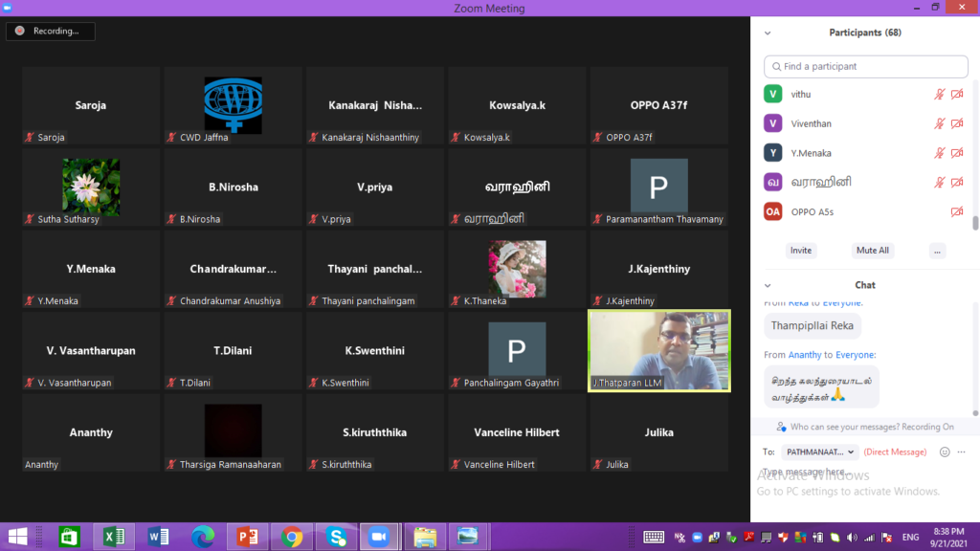
Task: Select J.Thatparan LLM video tile
Action: 659,351
